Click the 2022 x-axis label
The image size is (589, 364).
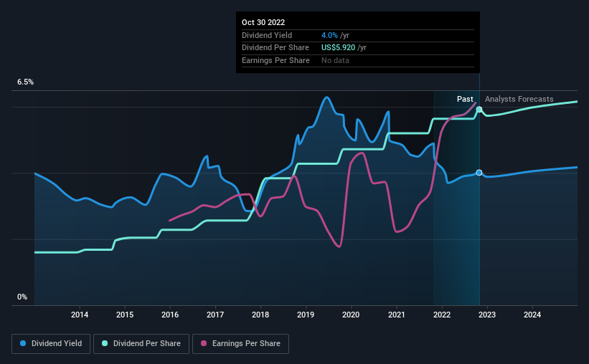click(442, 315)
